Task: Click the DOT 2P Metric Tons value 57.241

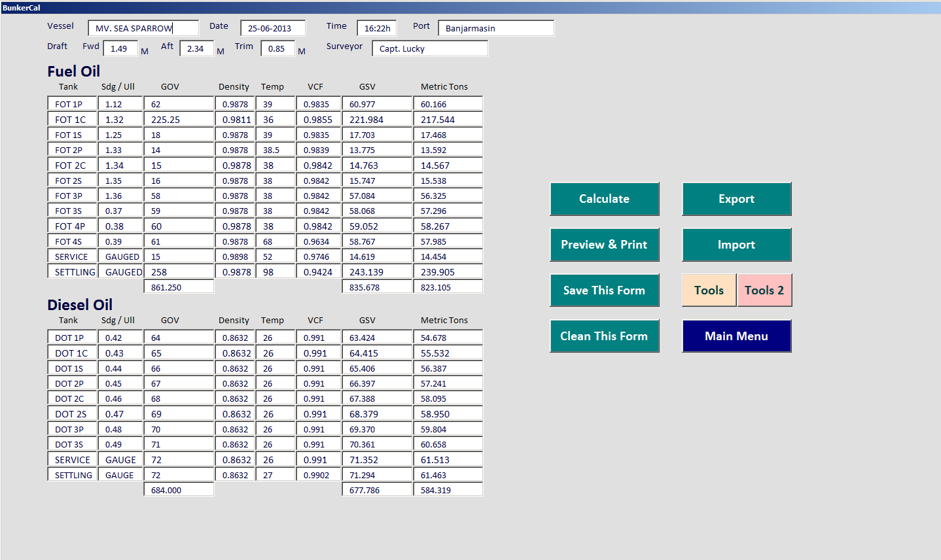Action: tap(448, 383)
